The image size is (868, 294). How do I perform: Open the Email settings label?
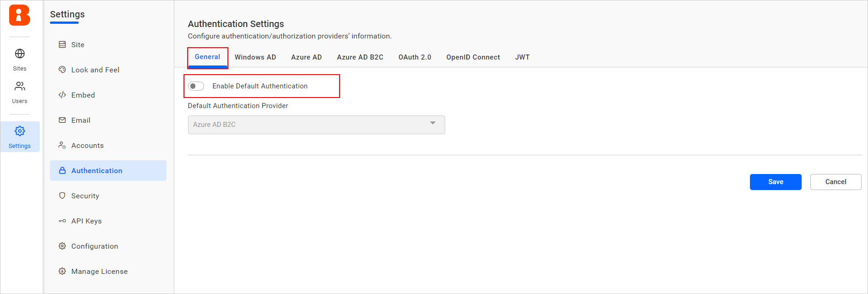pos(81,120)
